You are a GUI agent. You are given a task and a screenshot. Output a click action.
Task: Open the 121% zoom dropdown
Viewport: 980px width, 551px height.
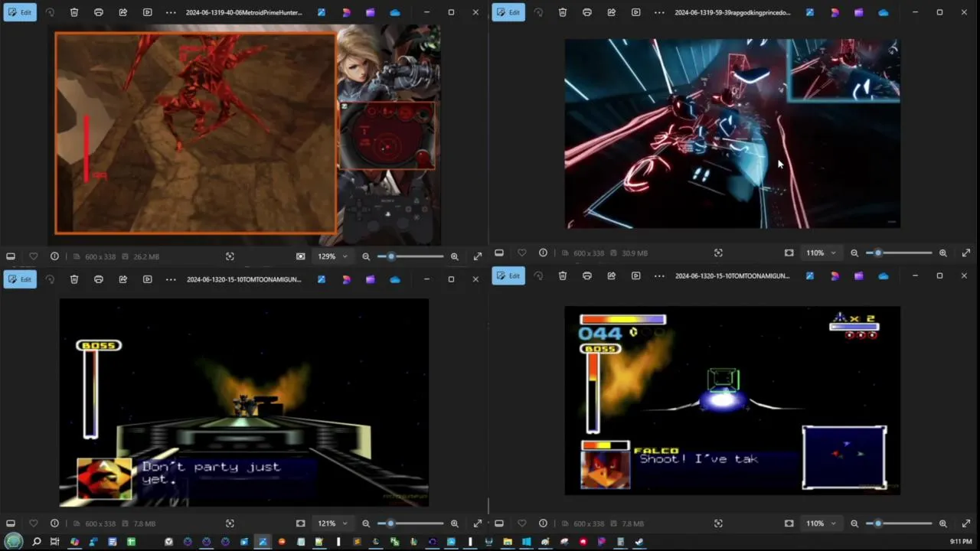pyautogui.click(x=333, y=523)
